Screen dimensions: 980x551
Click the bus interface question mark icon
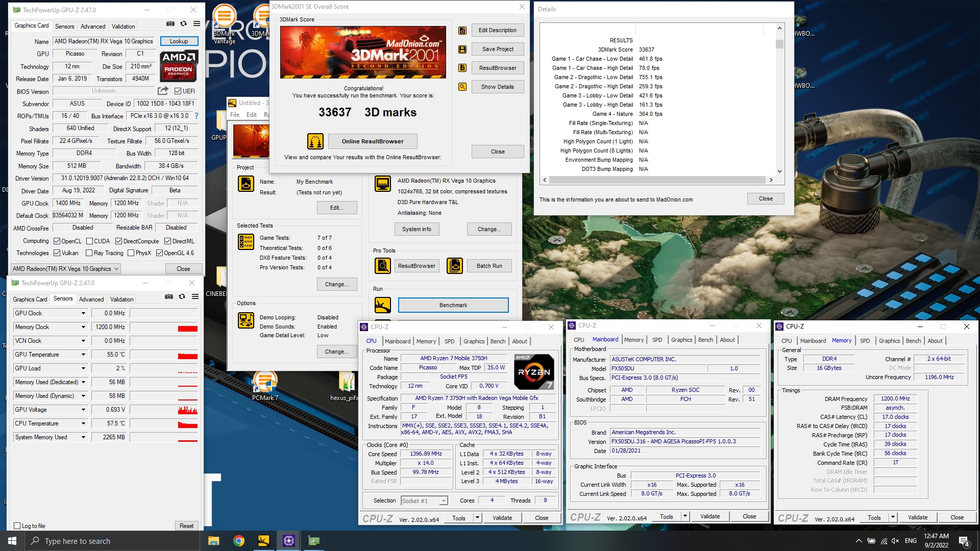(197, 116)
